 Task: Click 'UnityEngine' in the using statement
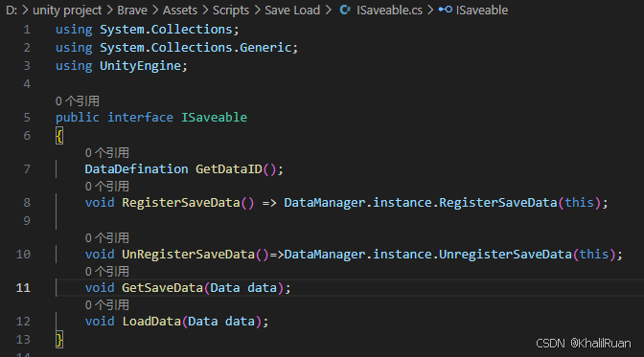141,66
